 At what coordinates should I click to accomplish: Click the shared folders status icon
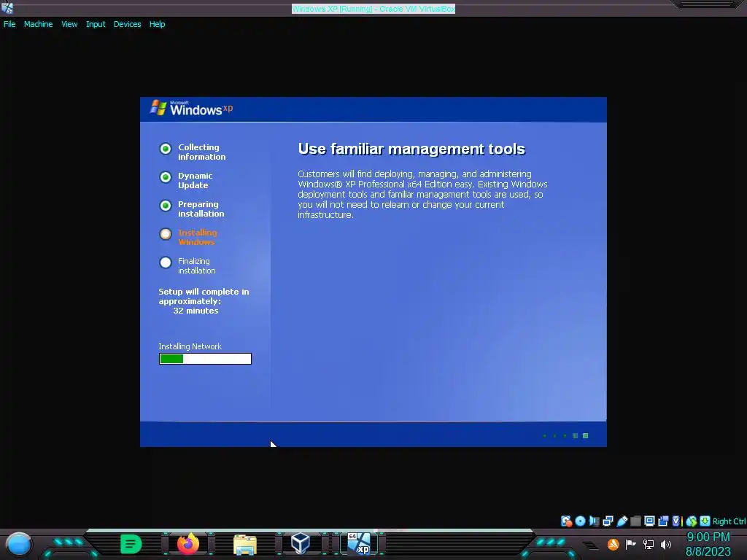coord(635,521)
